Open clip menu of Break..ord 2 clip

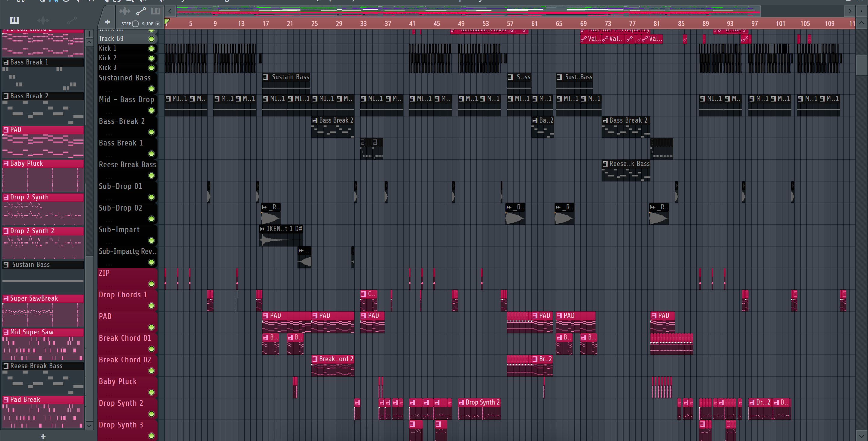click(315, 359)
